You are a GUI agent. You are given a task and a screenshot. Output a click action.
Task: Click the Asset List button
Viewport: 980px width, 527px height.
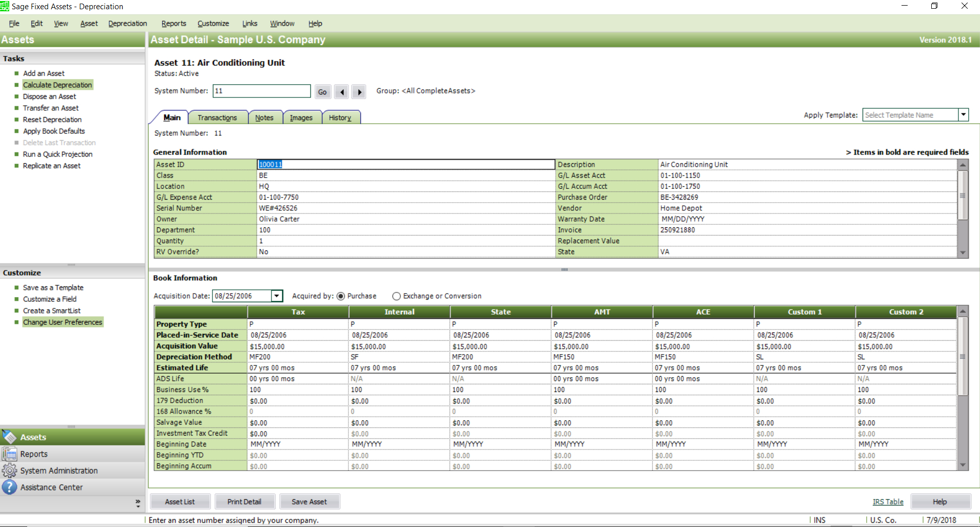click(x=180, y=502)
